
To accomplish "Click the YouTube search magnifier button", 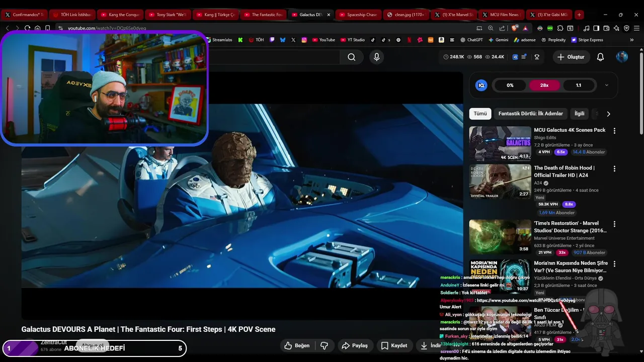I will click(x=351, y=57).
